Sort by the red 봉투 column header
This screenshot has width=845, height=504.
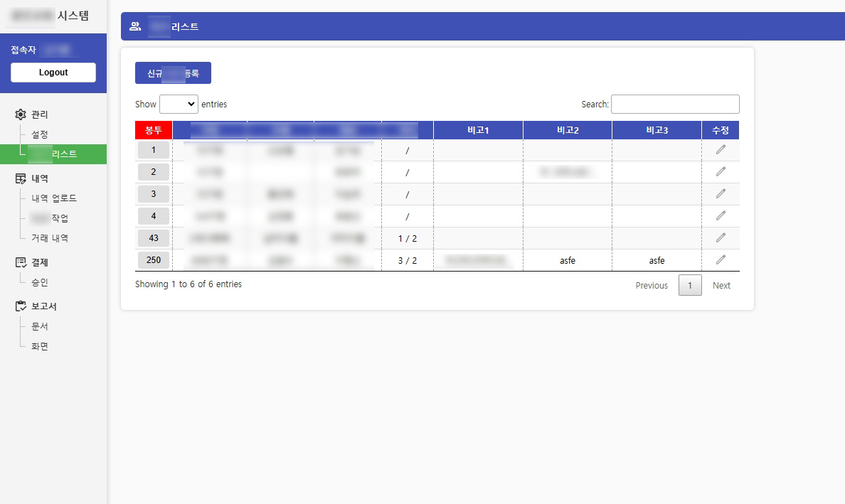[x=154, y=130]
